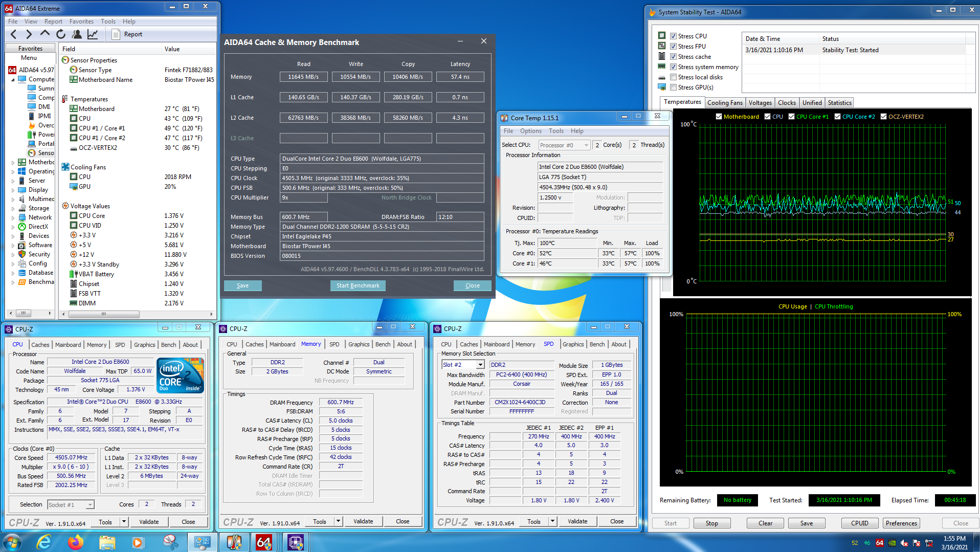This screenshot has height=552, width=980.
Task: Toggle the Motherboard graph checkbox
Action: coord(719,117)
